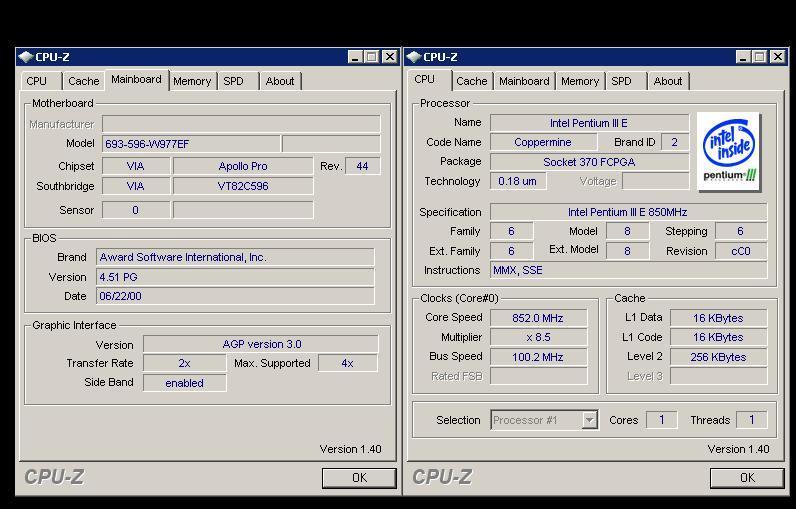Close the right CPU-Z window
The image size is (796, 509).
click(777, 57)
